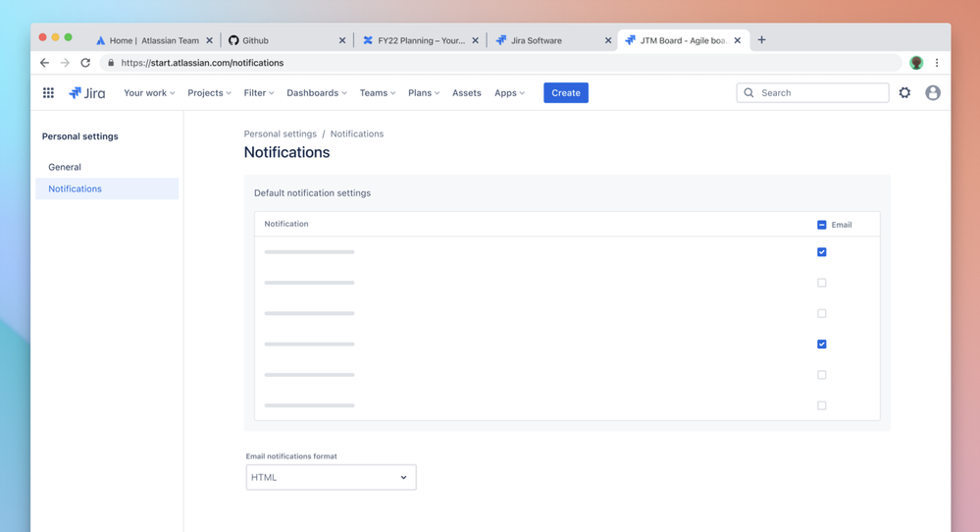Viewport: 980px width, 532px height.
Task: Click the macOS yellow minimize button
Action: click(56, 37)
